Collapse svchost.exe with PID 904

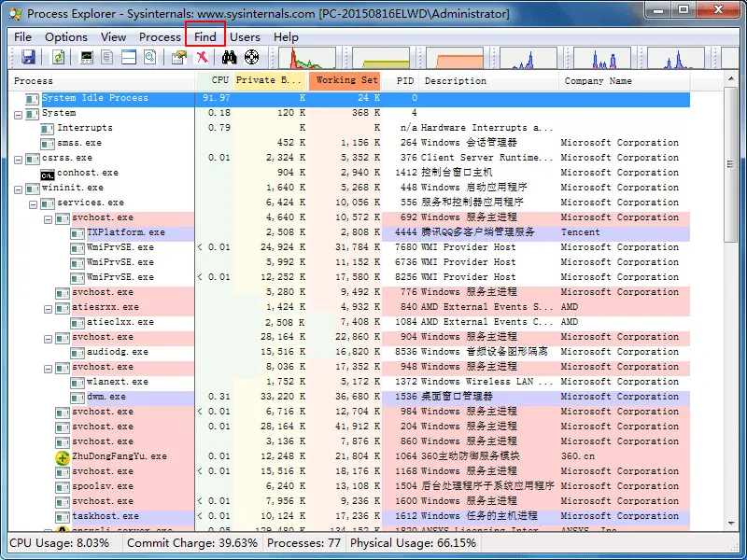[x=48, y=339]
